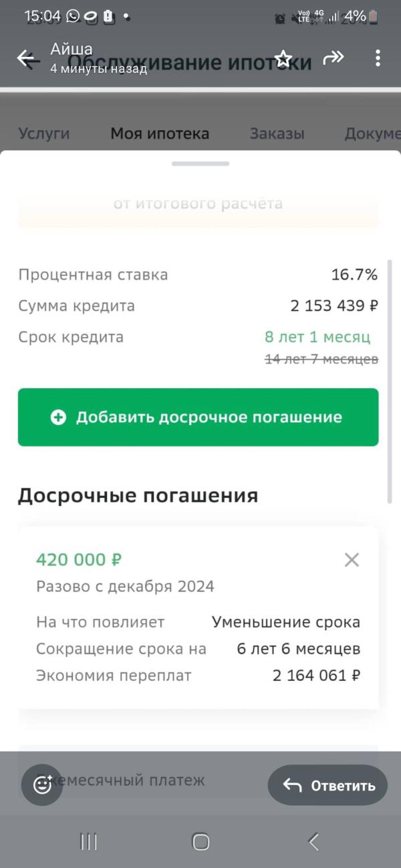Open the Заказы tab
The height and width of the screenshot is (868, 401).
click(x=277, y=134)
